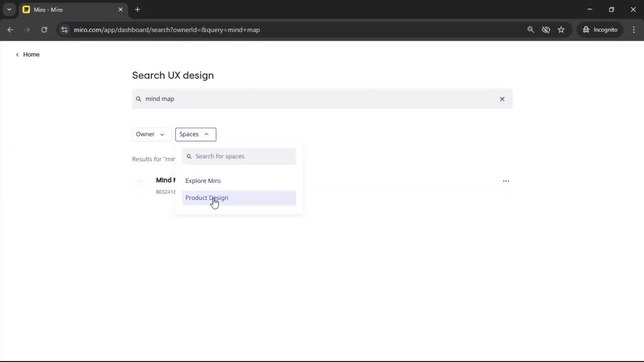Click the forward navigation arrow
This screenshot has width=644, height=362.
pos(27,30)
